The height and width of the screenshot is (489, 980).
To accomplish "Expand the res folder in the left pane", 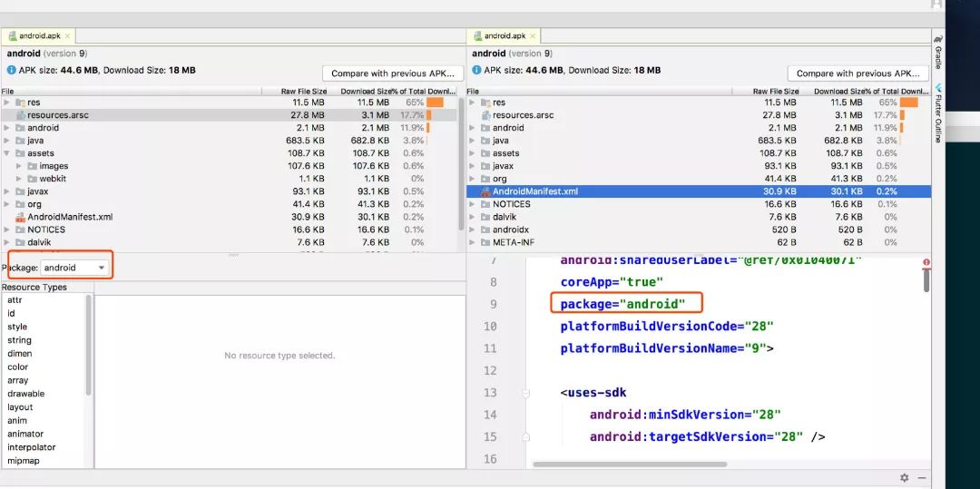I will click(x=7, y=103).
